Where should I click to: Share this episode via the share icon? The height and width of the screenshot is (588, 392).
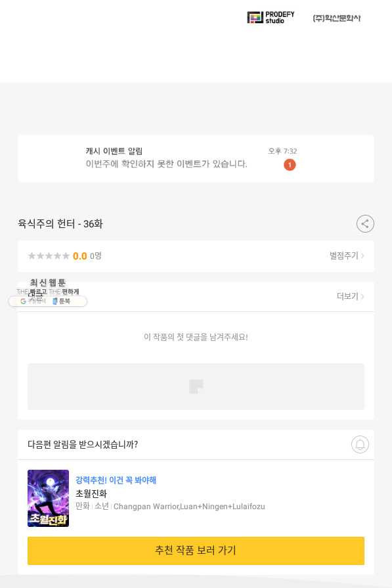365,224
